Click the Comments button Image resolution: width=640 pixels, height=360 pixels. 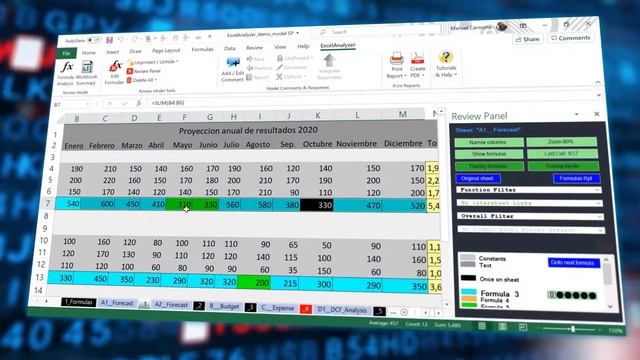[571, 38]
